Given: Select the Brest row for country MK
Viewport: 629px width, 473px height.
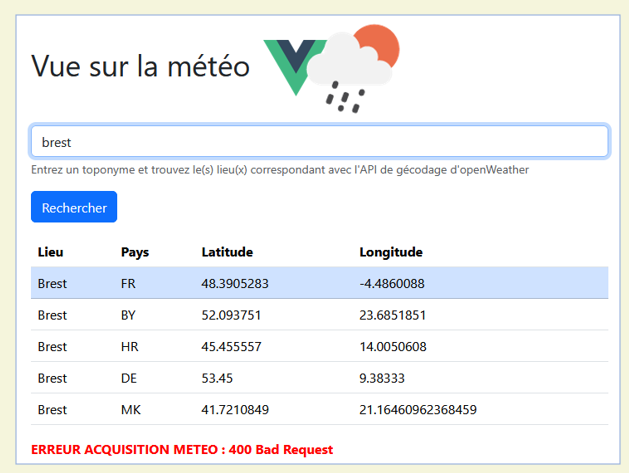Looking at the screenshot, I should [x=319, y=410].
